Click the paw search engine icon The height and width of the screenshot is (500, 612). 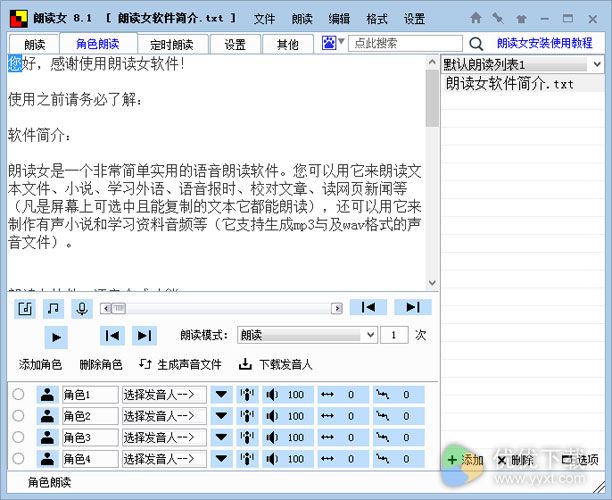pyautogui.click(x=329, y=43)
